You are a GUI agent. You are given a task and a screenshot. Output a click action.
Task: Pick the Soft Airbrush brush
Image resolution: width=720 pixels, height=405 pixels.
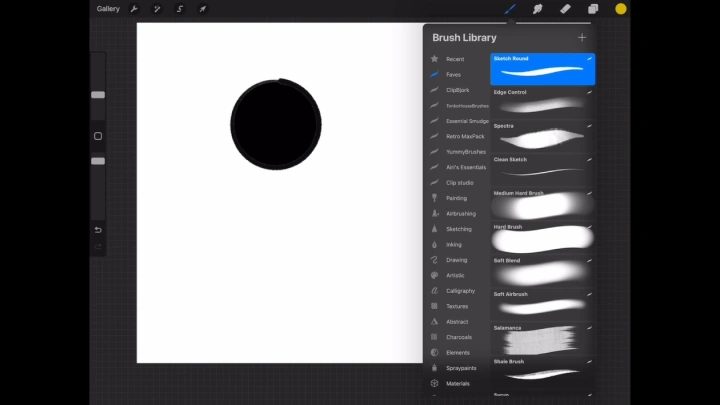543,305
